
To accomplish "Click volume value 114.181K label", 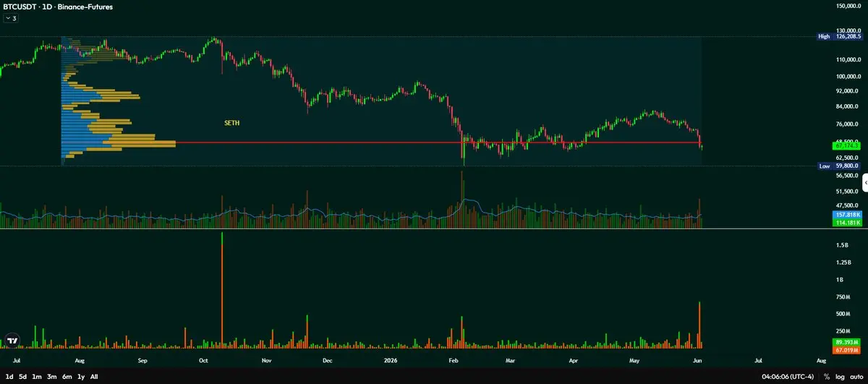I will point(848,223).
